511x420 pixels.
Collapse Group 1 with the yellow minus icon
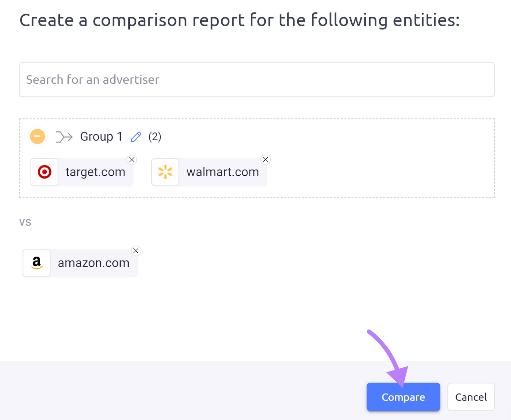37,137
